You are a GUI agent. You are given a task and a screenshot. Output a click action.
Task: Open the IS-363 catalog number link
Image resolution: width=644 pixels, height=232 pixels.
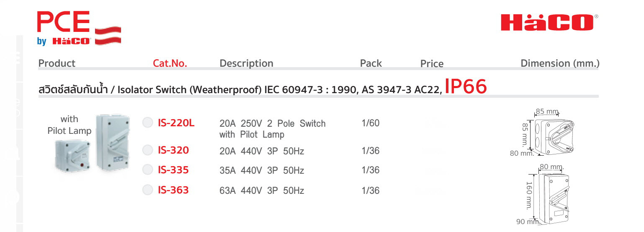pos(173,190)
